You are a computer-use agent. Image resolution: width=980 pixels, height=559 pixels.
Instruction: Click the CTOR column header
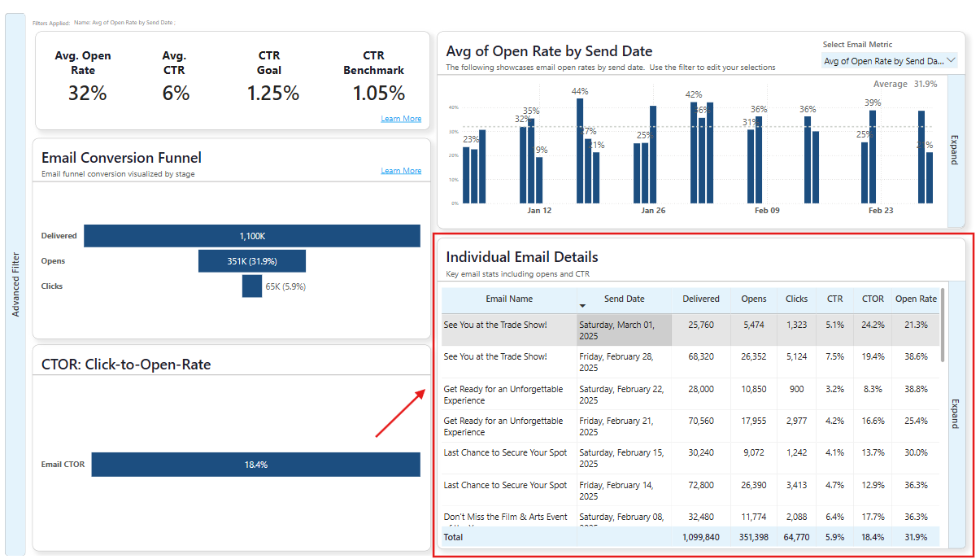pos(873,299)
